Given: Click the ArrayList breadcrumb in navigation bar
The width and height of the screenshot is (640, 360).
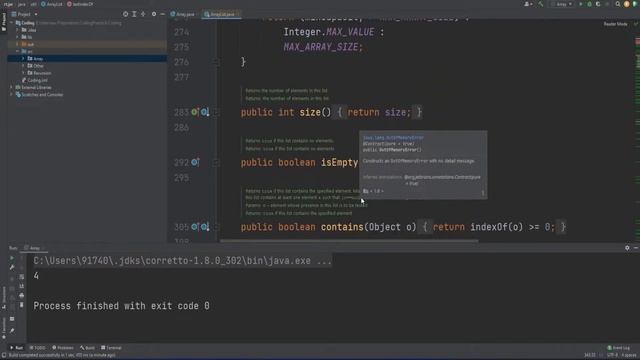Looking at the screenshot, I should click(x=52, y=4).
